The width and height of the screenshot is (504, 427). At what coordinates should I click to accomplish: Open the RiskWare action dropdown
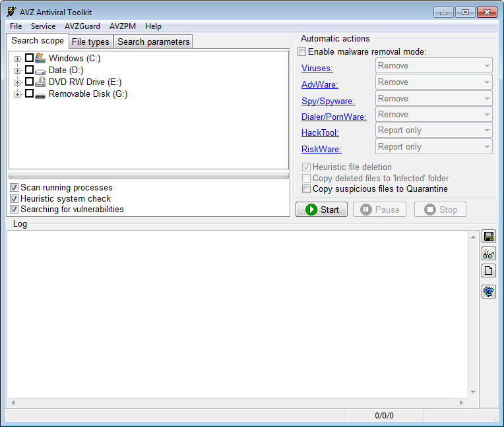(433, 147)
